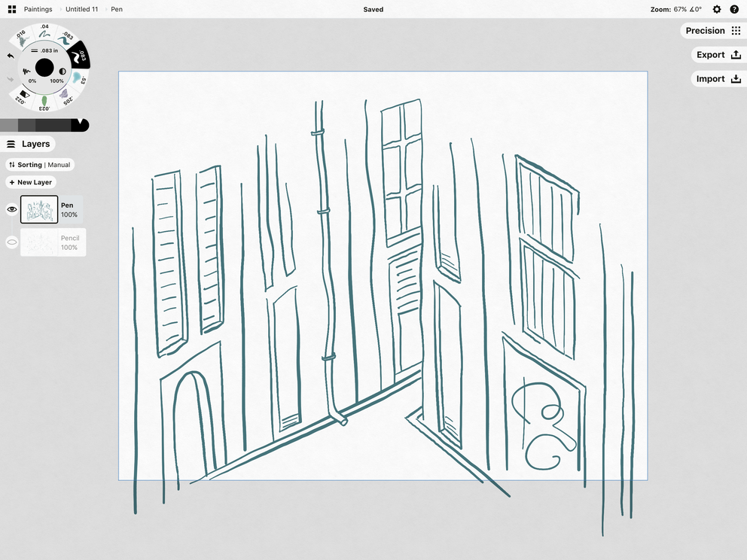747x560 pixels.
Task: Hide the Pen layer
Action: pos(11,208)
